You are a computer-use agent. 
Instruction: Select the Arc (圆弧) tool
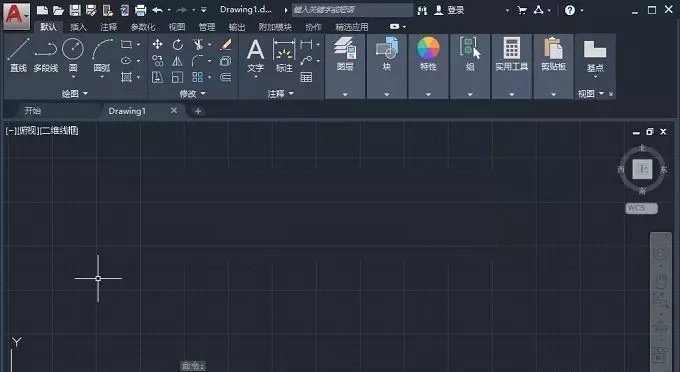[102, 55]
